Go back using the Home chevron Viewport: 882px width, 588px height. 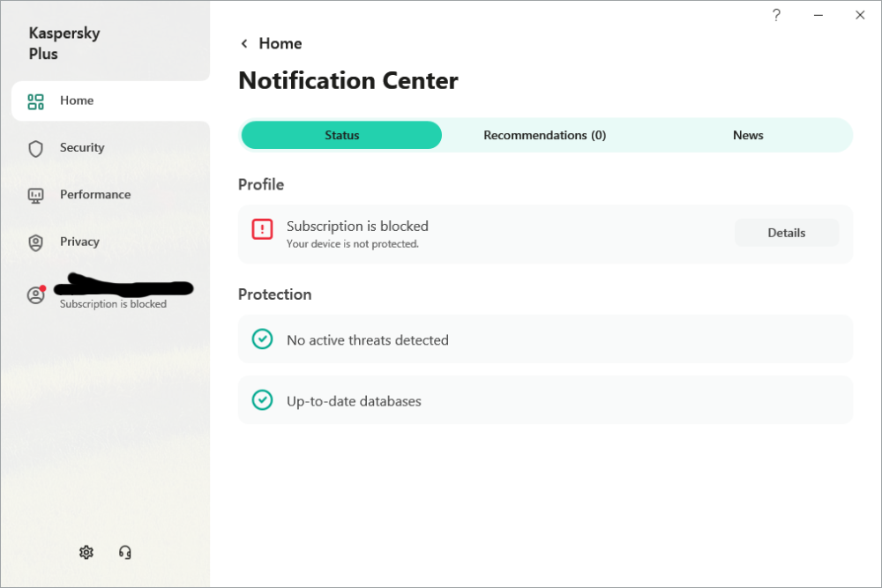[x=244, y=44]
